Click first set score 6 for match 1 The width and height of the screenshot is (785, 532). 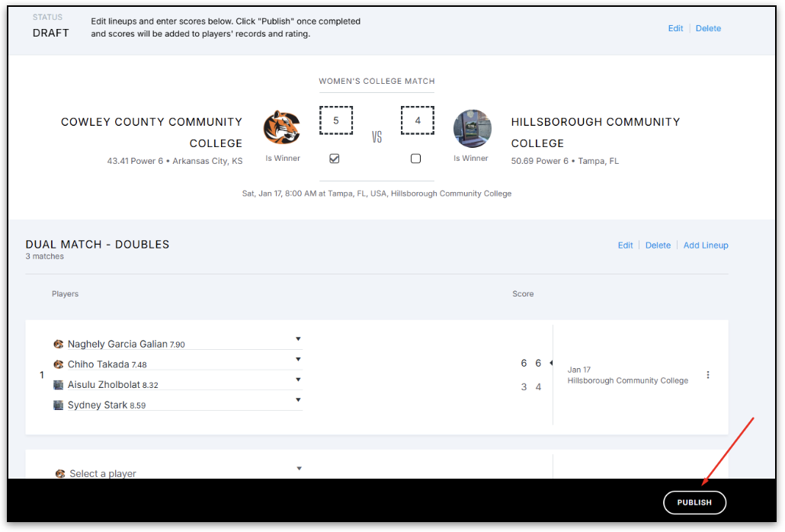tap(524, 363)
